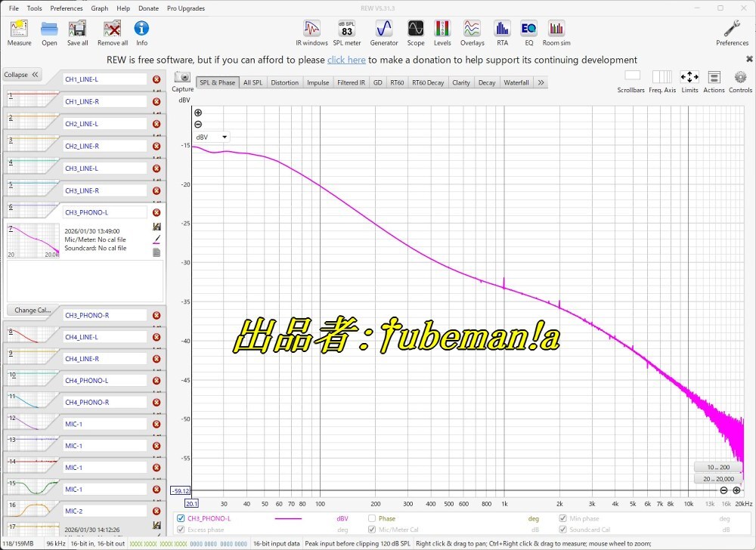Save the CH3_PHONO-L measurement icon
756x550 pixels.
[x=156, y=227]
